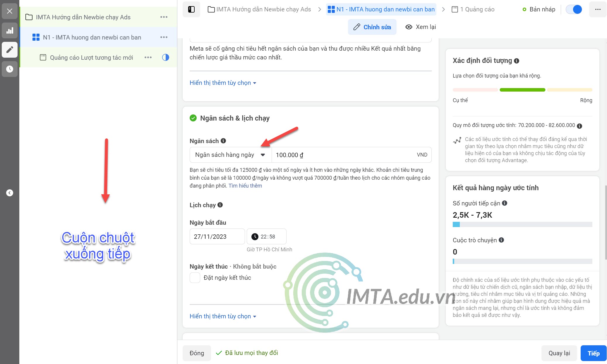The image size is (607, 364).
Task: Click info icon beside Số người tiếp cận
Action: (x=505, y=203)
